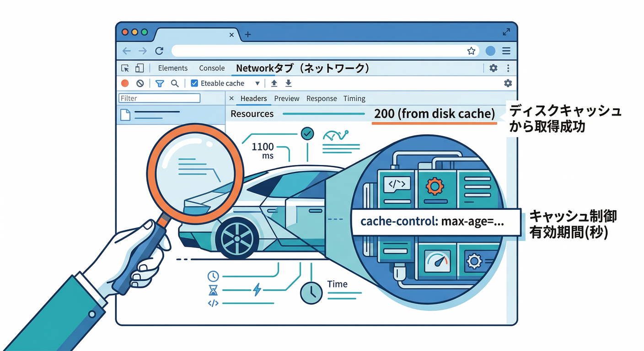Click the import HAR upload arrow icon
644x351 pixels.
click(274, 83)
